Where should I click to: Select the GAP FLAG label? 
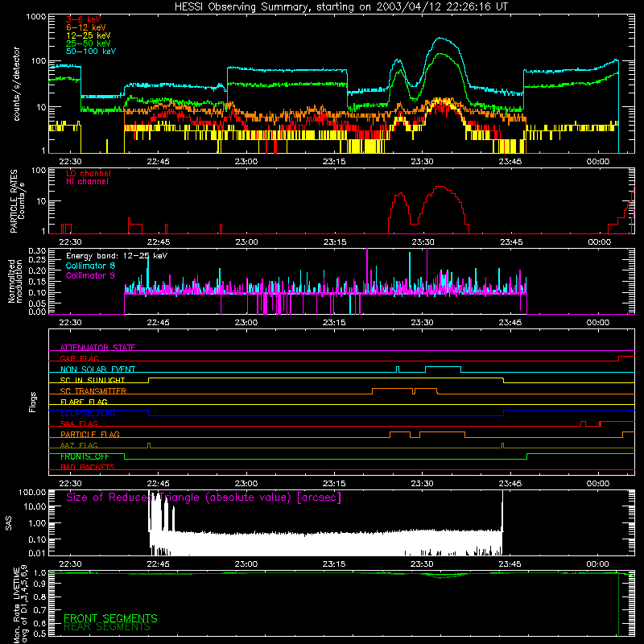(79, 358)
